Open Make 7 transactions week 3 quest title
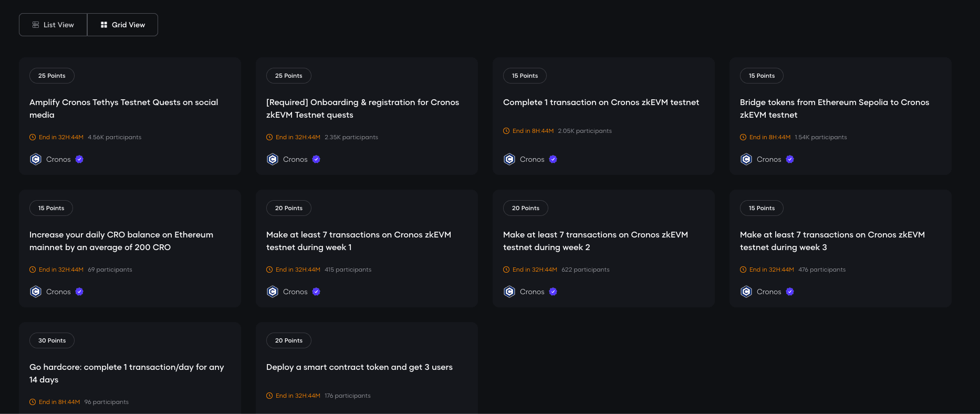This screenshot has height=414, width=980. (832, 241)
